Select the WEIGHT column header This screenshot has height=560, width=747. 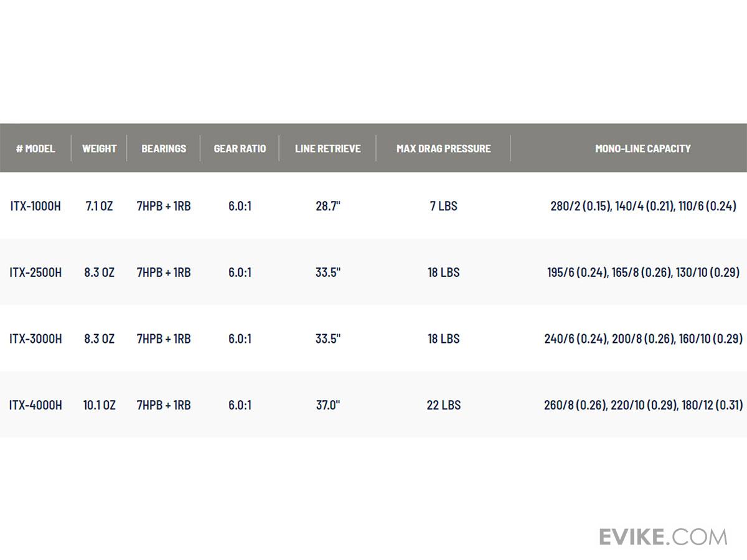99,148
